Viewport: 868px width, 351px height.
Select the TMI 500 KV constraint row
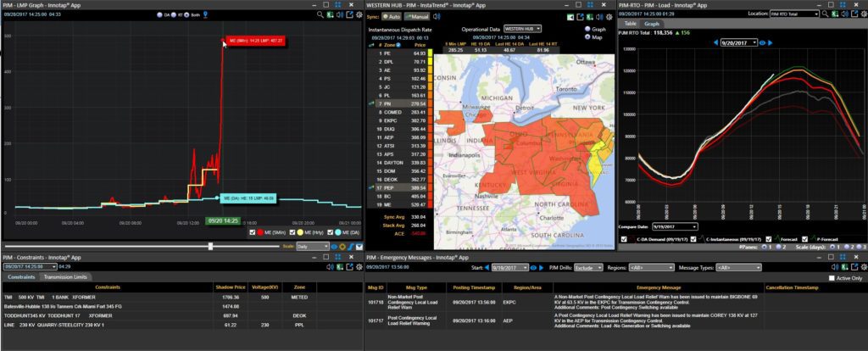181,297
